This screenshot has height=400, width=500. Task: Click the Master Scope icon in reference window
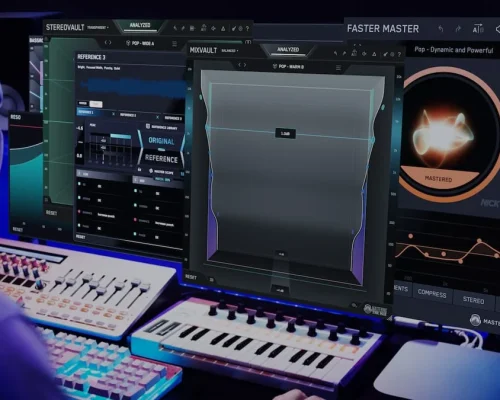[151, 171]
